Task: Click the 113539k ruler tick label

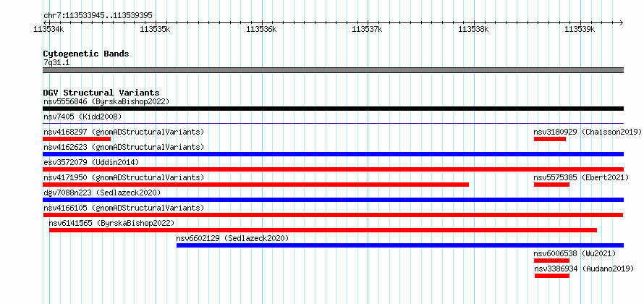Action: (580, 29)
